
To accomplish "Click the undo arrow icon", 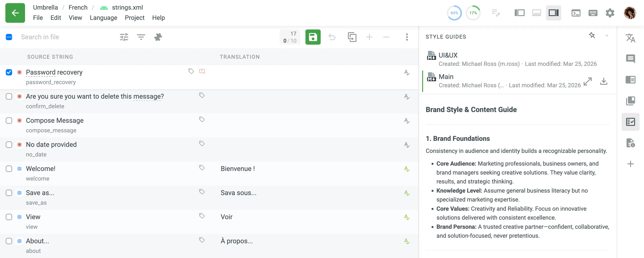I will pyautogui.click(x=332, y=37).
